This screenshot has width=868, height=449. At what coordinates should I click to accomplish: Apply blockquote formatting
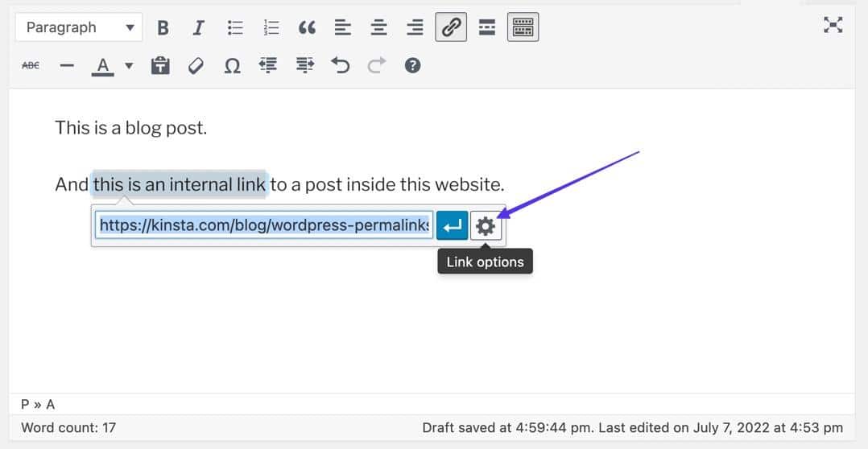307,28
